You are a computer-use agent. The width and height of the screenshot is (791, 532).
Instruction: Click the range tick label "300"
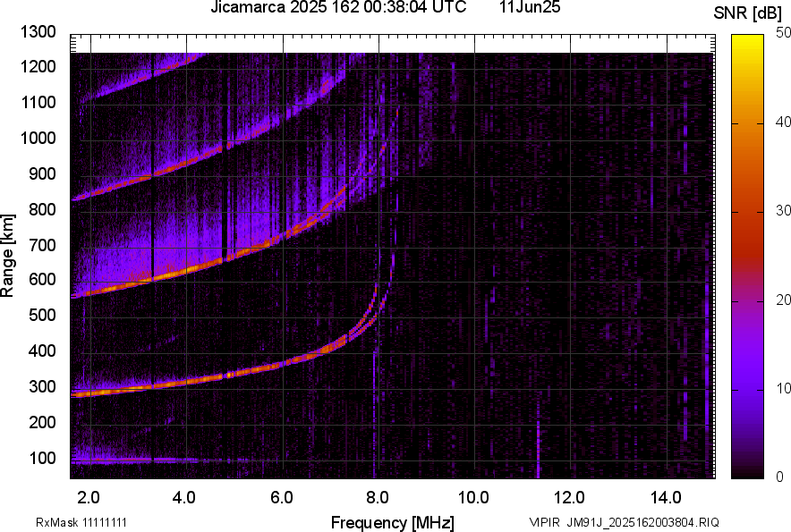click(42, 387)
